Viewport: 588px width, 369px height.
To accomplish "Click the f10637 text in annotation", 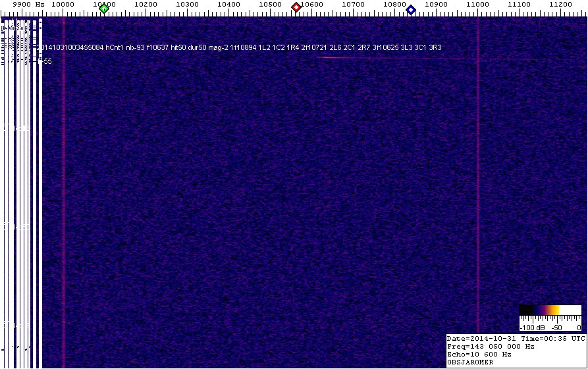I will coord(157,48).
